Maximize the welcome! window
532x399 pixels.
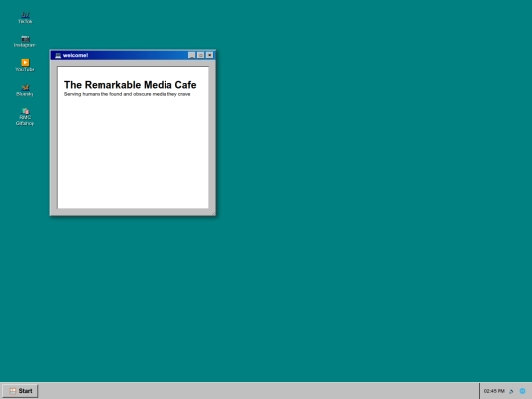pyautogui.click(x=201, y=55)
